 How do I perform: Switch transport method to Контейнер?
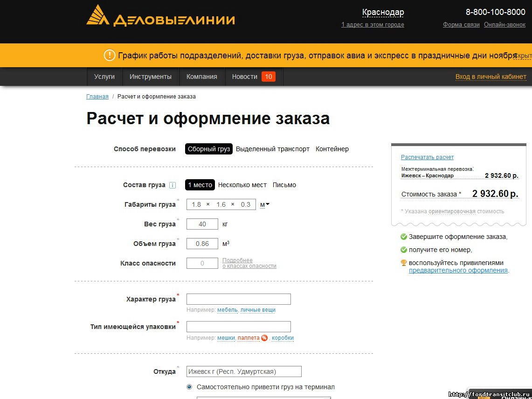coord(332,149)
